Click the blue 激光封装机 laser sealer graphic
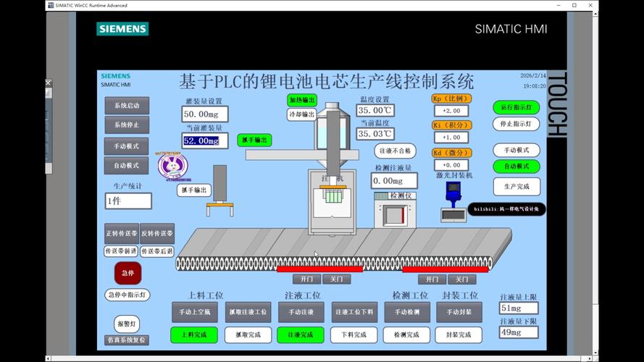Viewport: 644px width, 362px height. (x=453, y=202)
